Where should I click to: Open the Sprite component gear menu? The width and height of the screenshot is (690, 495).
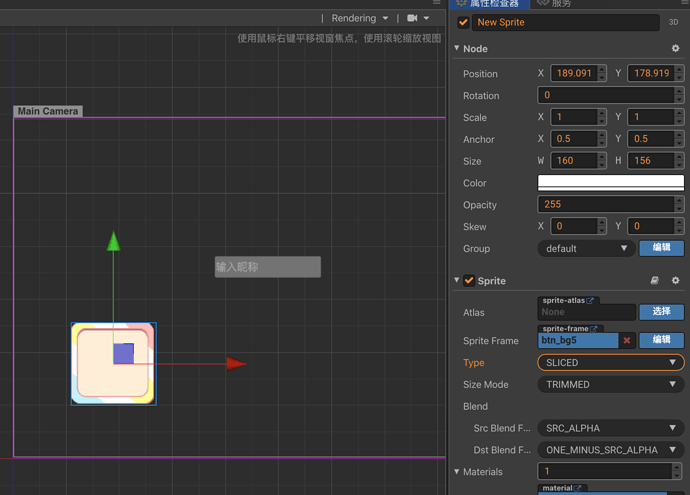tap(675, 281)
